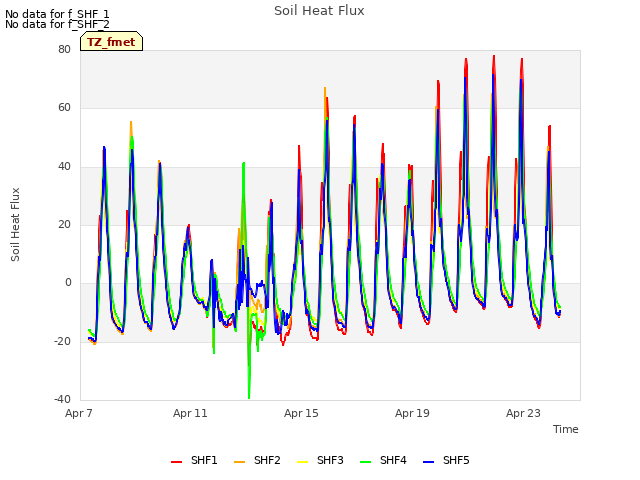This screenshot has width=640, height=480.
Task: Click the red SHF1 legend color marker
Action: [176, 462]
